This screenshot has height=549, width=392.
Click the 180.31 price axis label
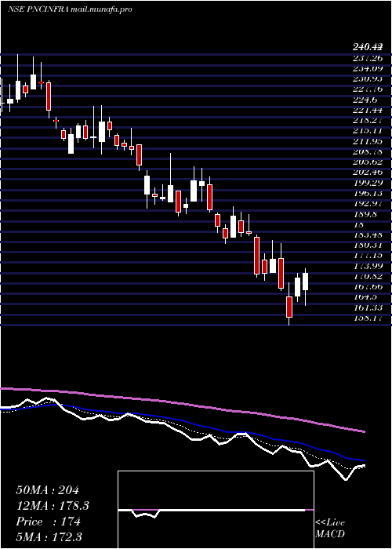[x=368, y=245]
